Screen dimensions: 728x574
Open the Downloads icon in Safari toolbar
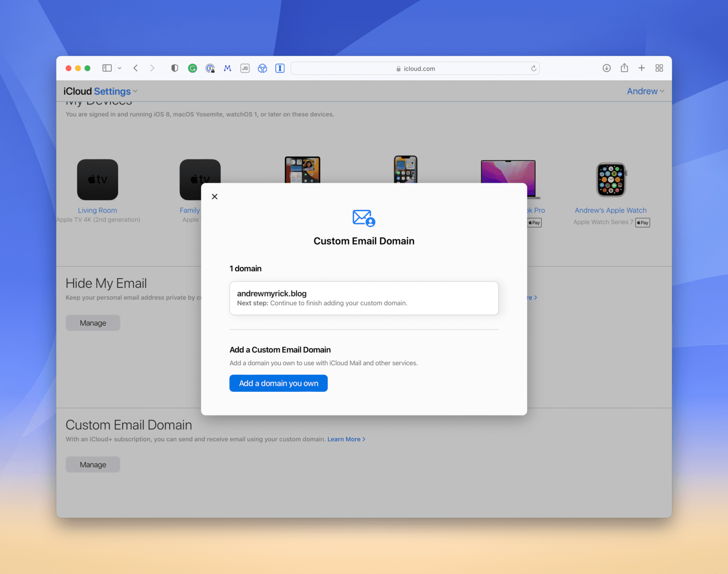coord(607,68)
